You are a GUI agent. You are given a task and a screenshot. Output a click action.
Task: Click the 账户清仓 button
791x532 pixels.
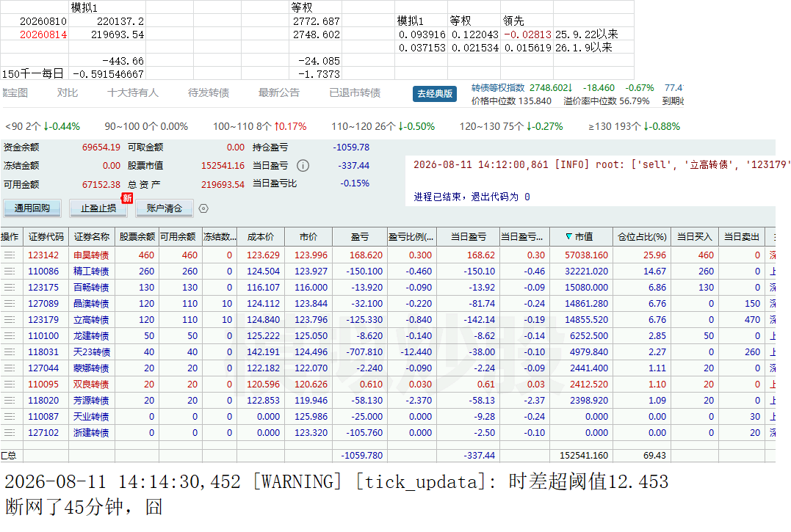165,208
